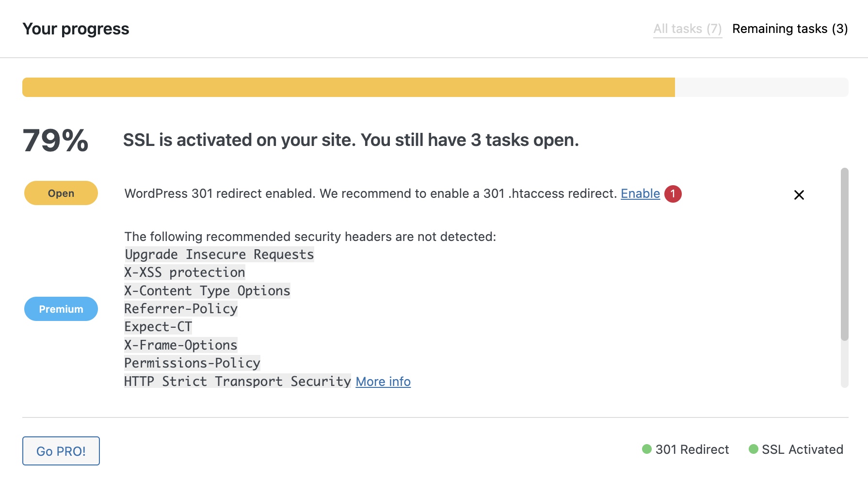868x480 pixels.
Task: Click the Referrer-Policy header item
Action: tap(181, 309)
